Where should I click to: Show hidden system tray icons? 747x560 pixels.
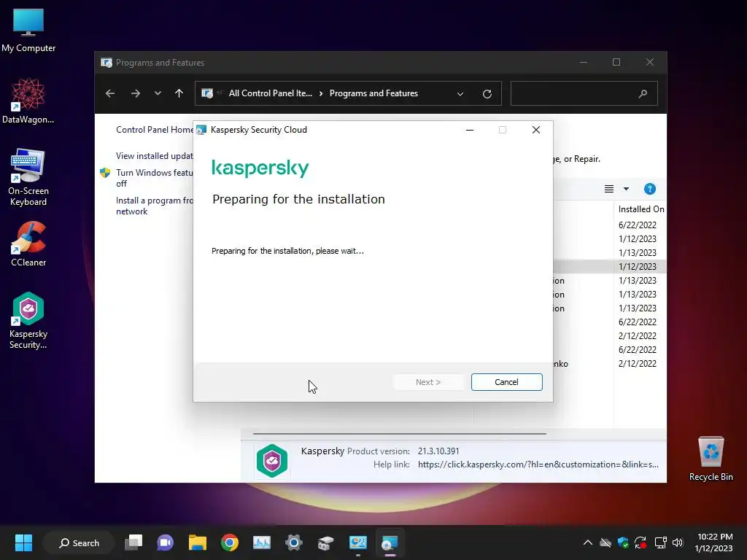(588, 542)
